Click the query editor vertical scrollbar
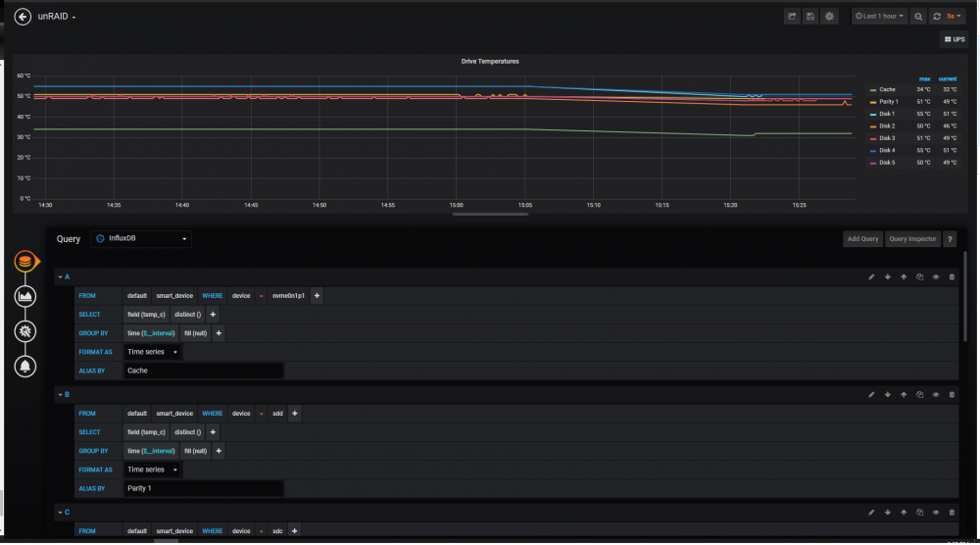 (x=965, y=297)
